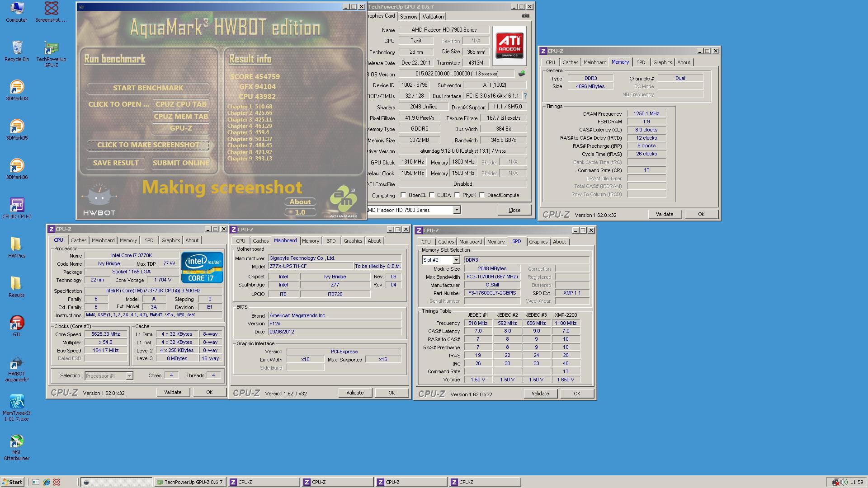
Task: Click the About button in AquaMark
Action: [300, 202]
